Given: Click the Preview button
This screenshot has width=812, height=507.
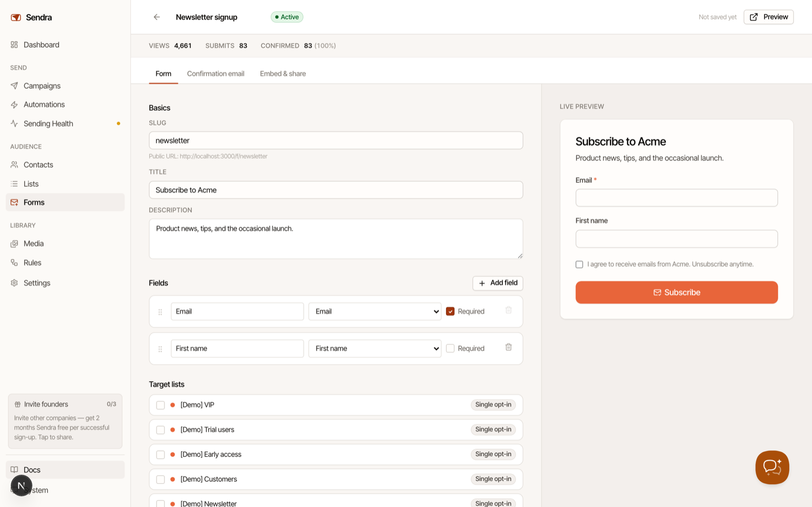Looking at the screenshot, I should [x=769, y=17].
